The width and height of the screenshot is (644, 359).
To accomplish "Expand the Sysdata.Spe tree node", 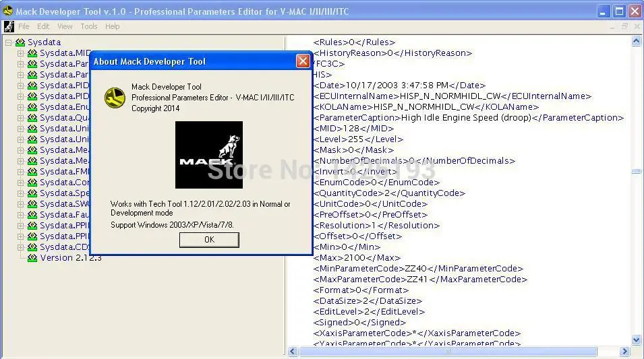I will (x=20, y=193).
